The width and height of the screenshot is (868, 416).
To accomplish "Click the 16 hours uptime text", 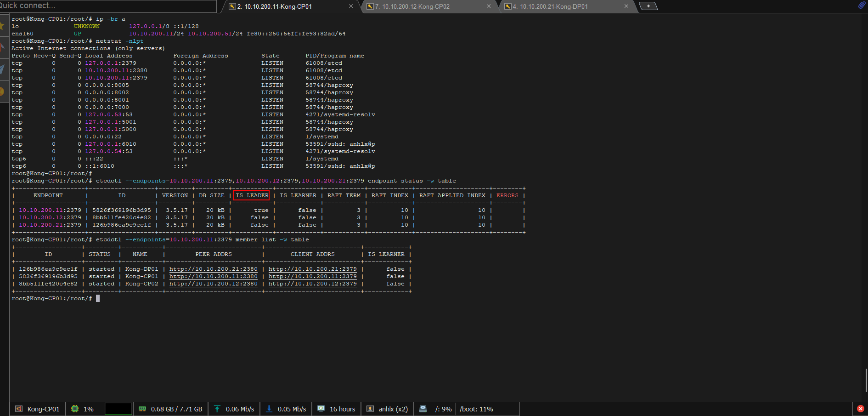I will click(343, 409).
